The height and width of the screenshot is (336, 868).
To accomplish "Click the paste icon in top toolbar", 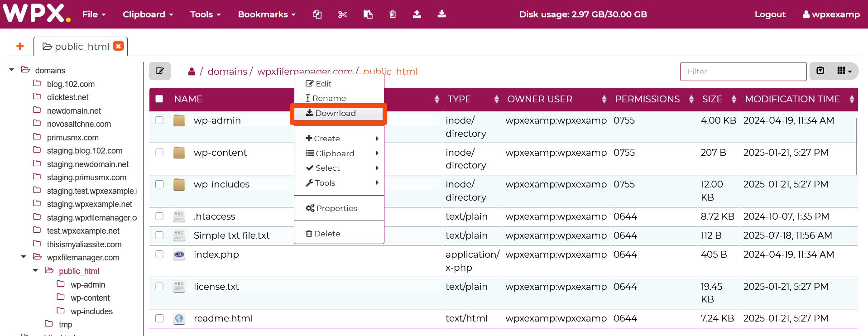I will point(368,14).
